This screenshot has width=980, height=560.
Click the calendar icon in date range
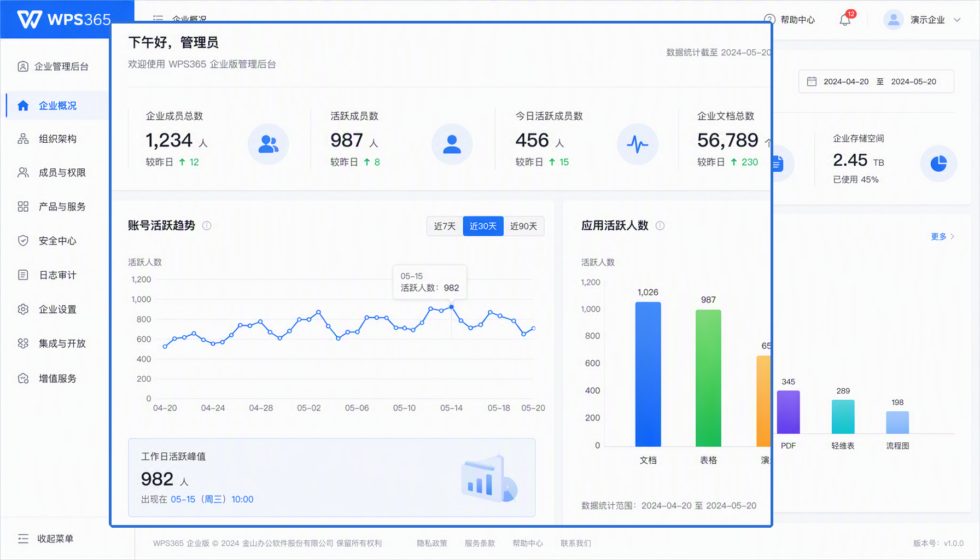tap(812, 81)
